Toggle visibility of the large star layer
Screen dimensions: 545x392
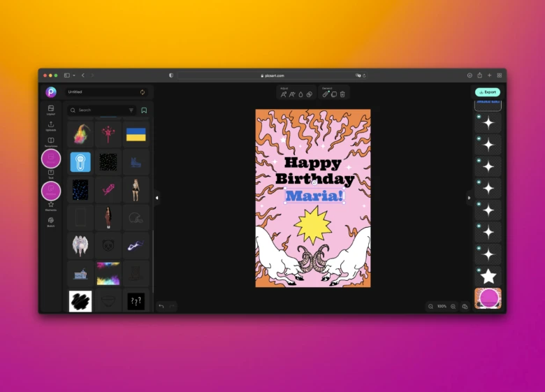(x=478, y=270)
